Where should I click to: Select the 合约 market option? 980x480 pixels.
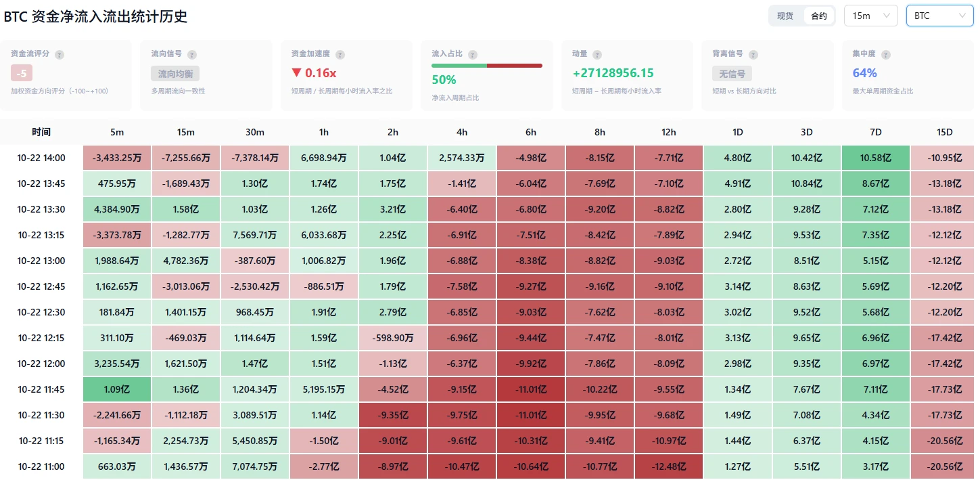[818, 16]
